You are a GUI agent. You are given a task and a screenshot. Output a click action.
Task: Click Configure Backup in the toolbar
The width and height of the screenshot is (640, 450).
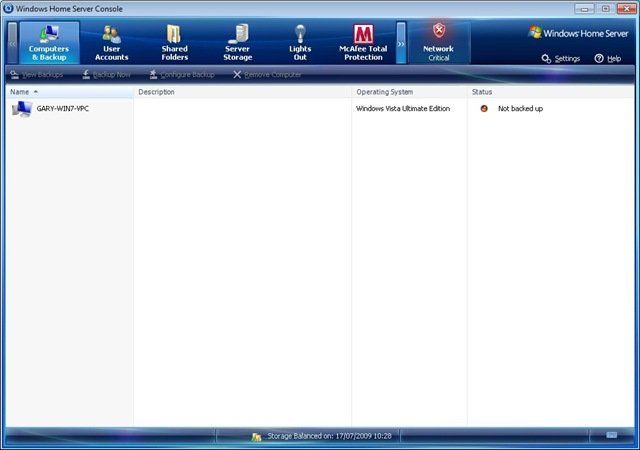(x=182, y=75)
